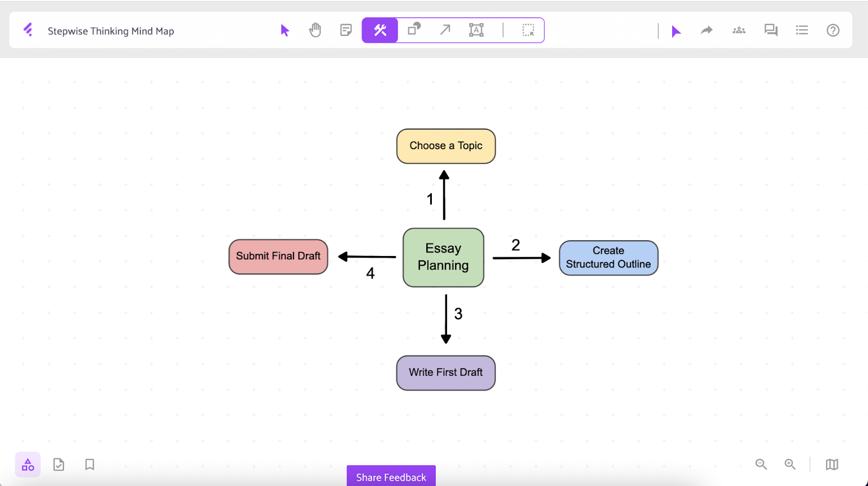The image size is (868, 486).
Task: Click the step label 2
Action: [x=516, y=245]
